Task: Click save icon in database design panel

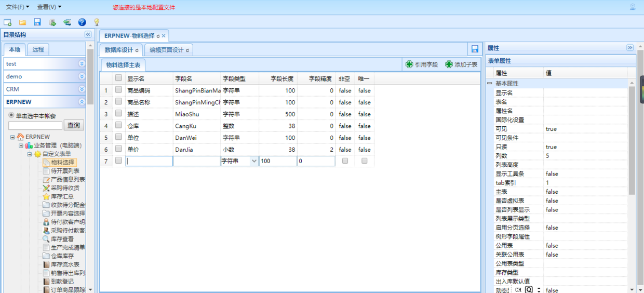Action: coord(475,49)
